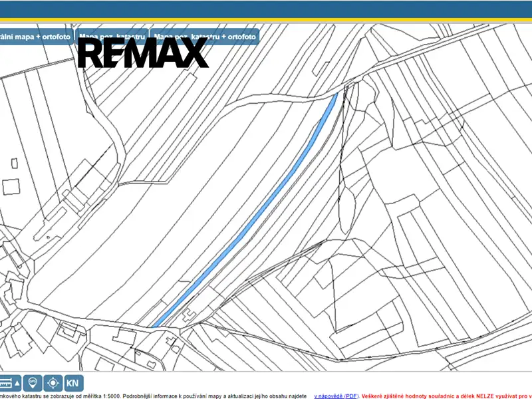Switch to the 'mapa + ortofoto' tab cut off at the left
Screen dimensions: 532x399
click(36, 37)
